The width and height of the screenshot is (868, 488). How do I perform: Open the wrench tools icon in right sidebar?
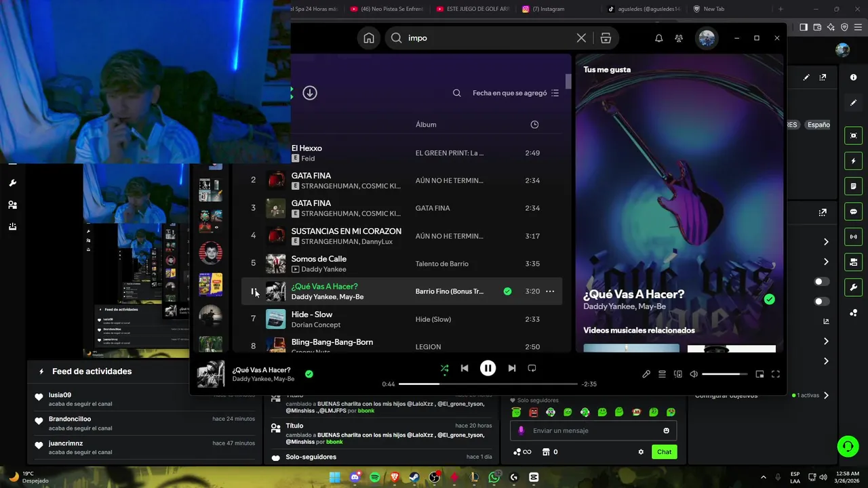853,287
